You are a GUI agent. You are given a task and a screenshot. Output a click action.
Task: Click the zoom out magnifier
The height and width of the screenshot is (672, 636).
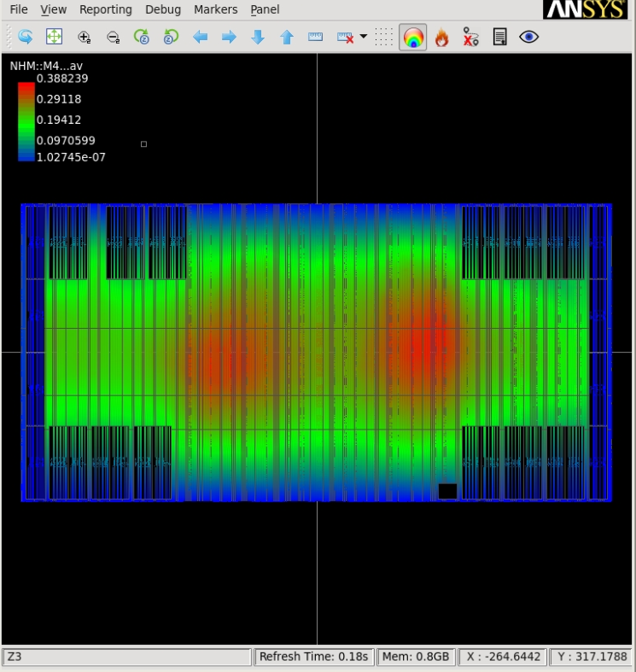(113, 37)
